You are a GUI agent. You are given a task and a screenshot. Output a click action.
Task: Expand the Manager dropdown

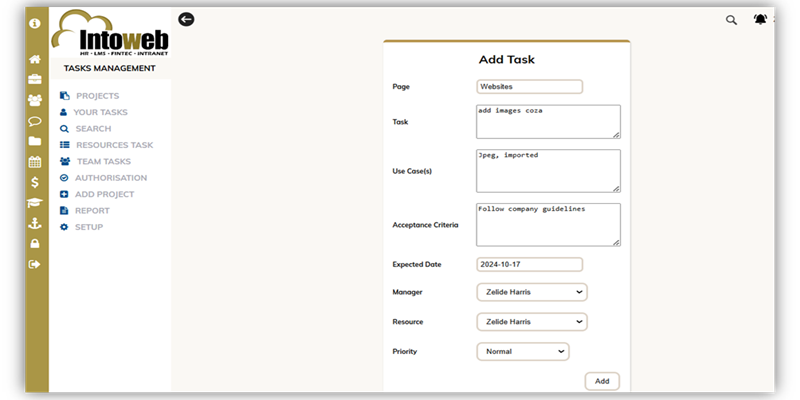click(x=531, y=292)
